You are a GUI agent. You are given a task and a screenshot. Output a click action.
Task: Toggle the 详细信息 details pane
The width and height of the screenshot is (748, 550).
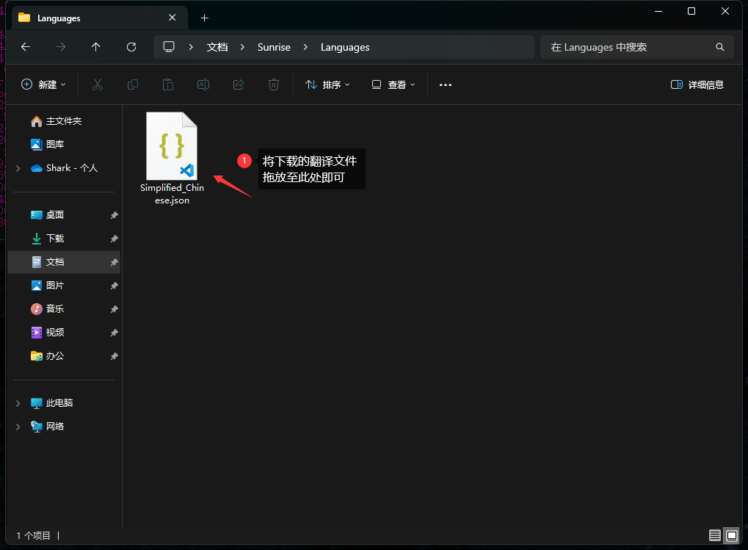click(x=697, y=84)
